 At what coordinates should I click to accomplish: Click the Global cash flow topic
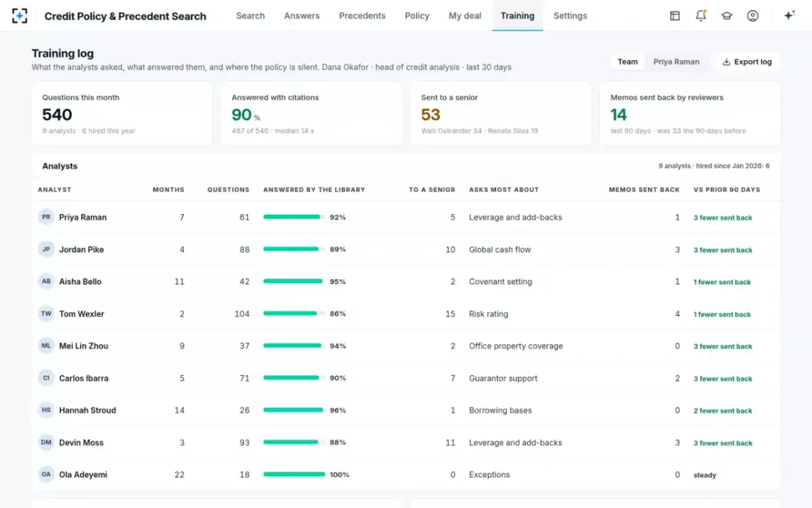point(500,249)
